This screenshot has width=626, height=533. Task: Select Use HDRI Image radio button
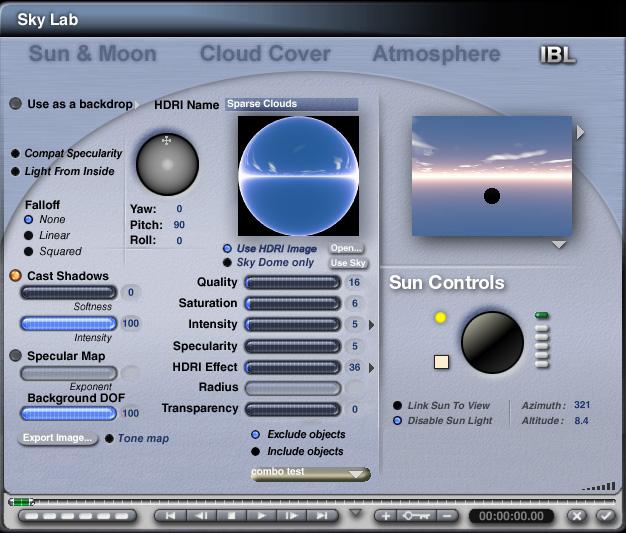click(227, 248)
